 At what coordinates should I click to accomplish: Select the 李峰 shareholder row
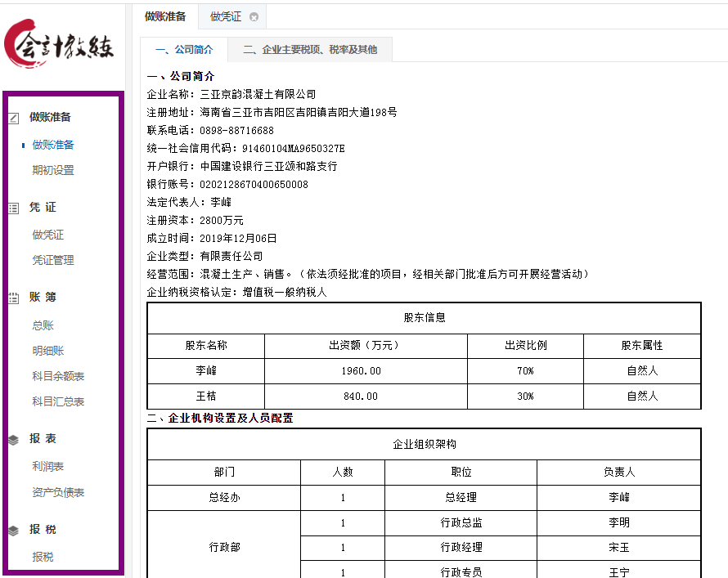pyautogui.click(x=205, y=370)
